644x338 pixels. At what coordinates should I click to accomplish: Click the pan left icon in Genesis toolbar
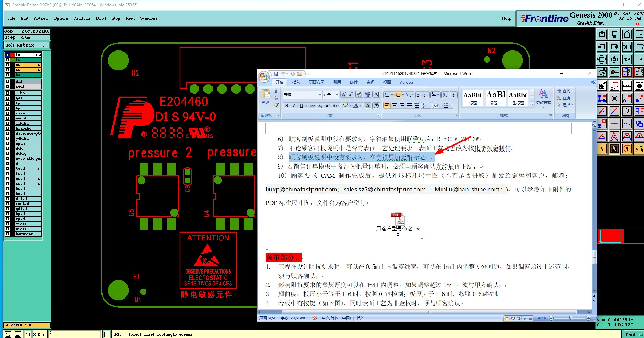tap(602, 47)
